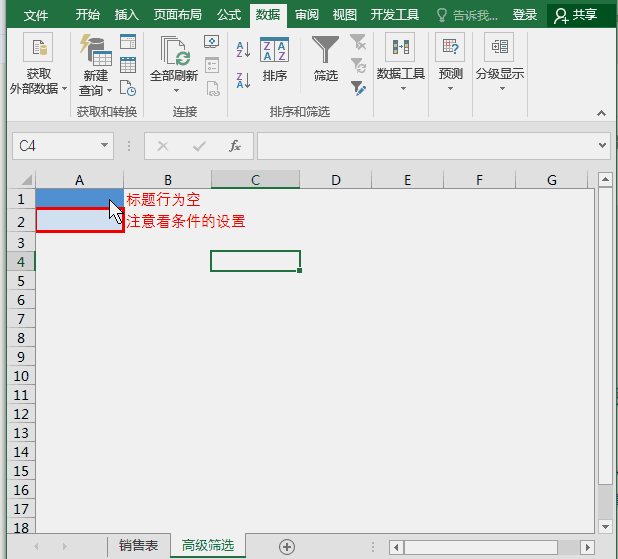The height and width of the screenshot is (559, 618).
Task: Sort ascending A to Z
Action: click(x=243, y=50)
